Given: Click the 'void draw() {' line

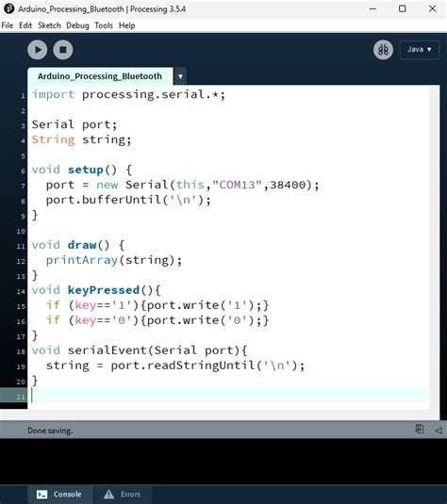Looking at the screenshot, I should click(78, 245).
